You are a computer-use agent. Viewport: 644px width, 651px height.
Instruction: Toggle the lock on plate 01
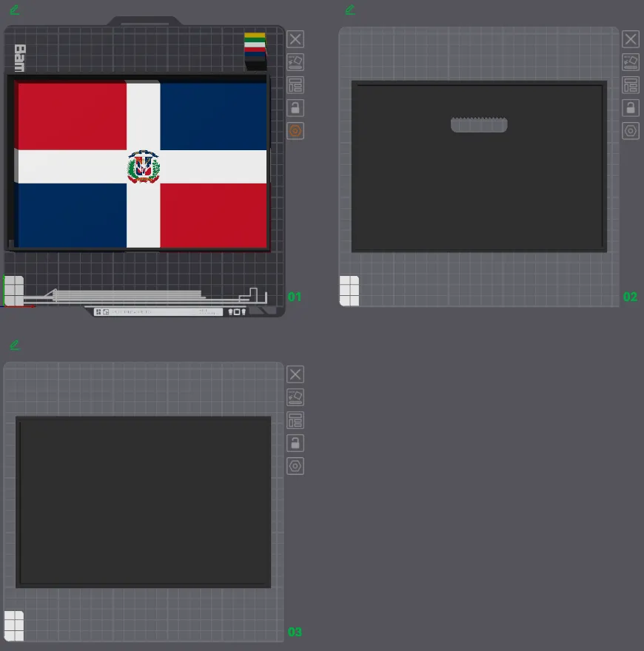pyautogui.click(x=295, y=108)
